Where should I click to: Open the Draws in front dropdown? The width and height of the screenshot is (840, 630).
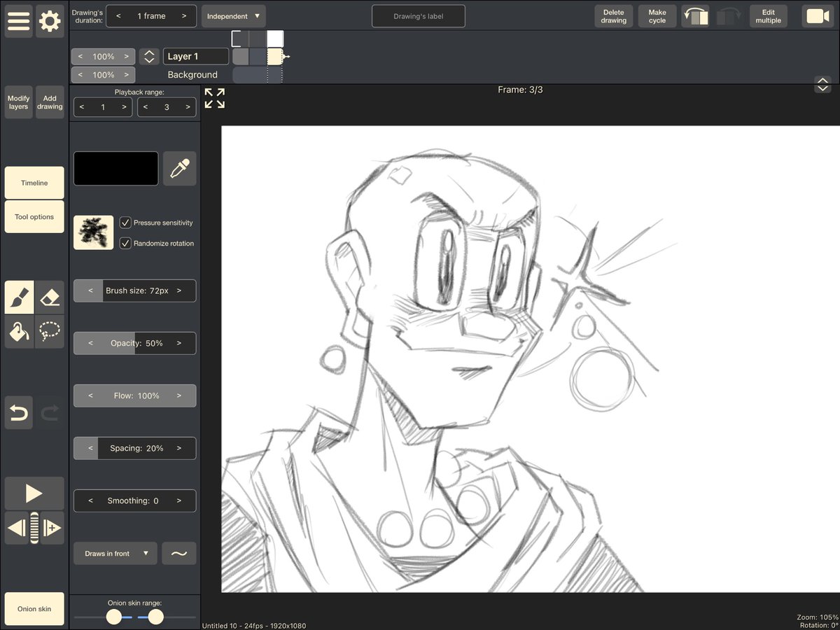(x=115, y=553)
